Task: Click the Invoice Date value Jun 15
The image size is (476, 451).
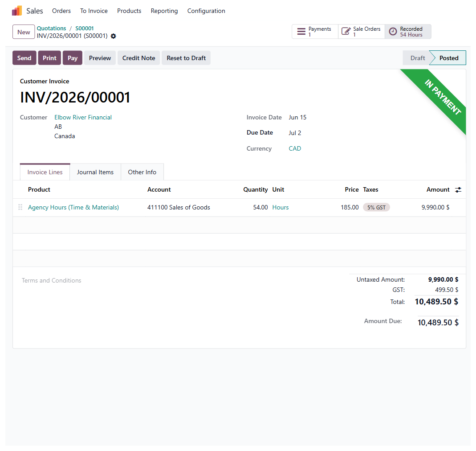Action: click(x=297, y=117)
